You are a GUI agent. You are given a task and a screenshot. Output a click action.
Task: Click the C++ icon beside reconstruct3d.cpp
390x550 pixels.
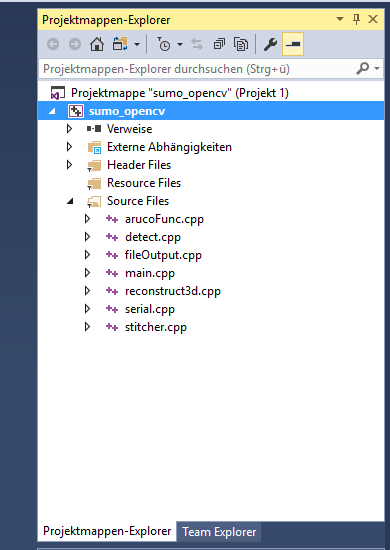[112, 290]
